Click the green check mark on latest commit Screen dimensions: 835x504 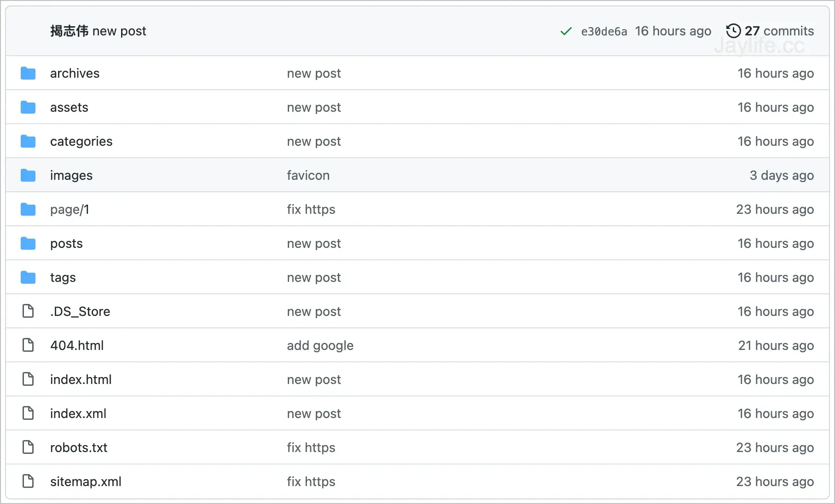(566, 31)
